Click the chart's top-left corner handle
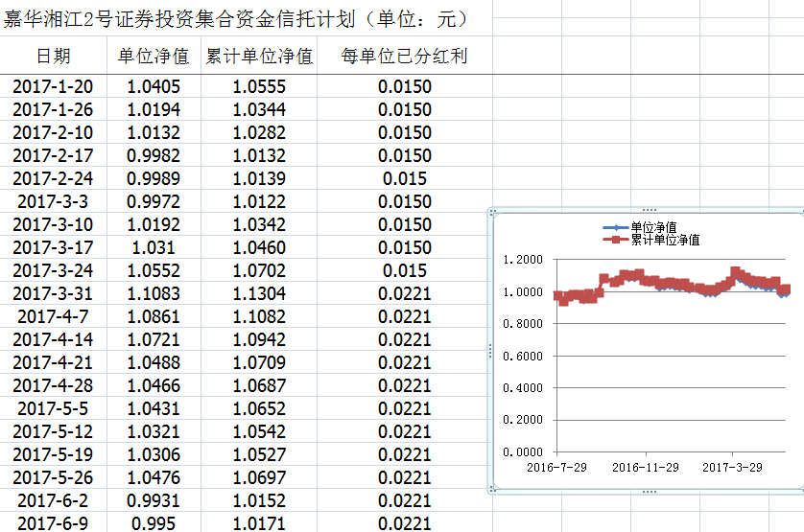Image resolution: width=804 pixels, height=532 pixels. point(491,211)
